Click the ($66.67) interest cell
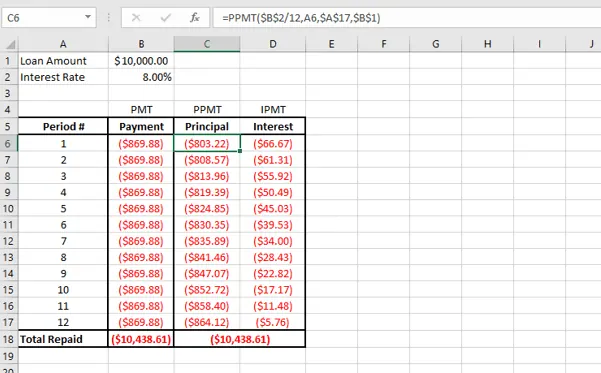The height and width of the screenshot is (373, 601). (273, 143)
